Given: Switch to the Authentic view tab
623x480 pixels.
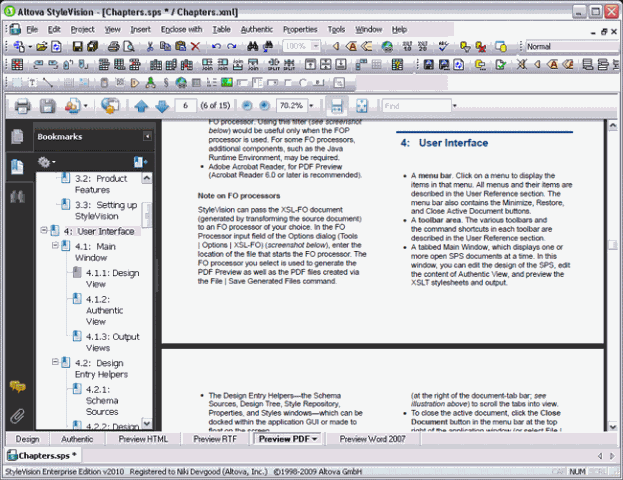Looking at the screenshot, I should pyautogui.click(x=77, y=439).
